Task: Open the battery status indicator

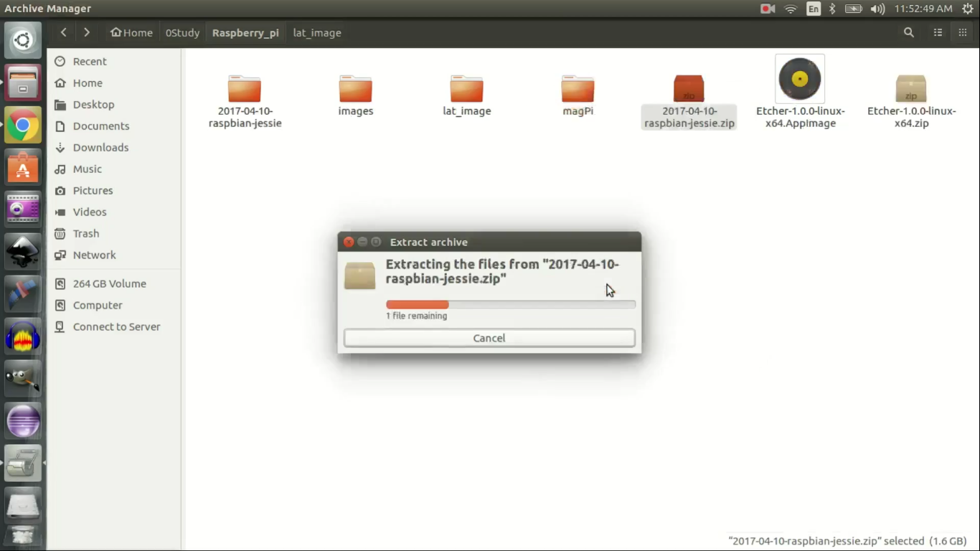Action: (x=853, y=9)
